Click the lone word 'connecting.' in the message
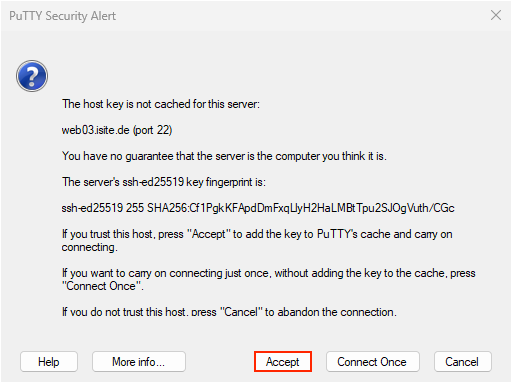Screen dimensions: 512x383 [89, 247]
